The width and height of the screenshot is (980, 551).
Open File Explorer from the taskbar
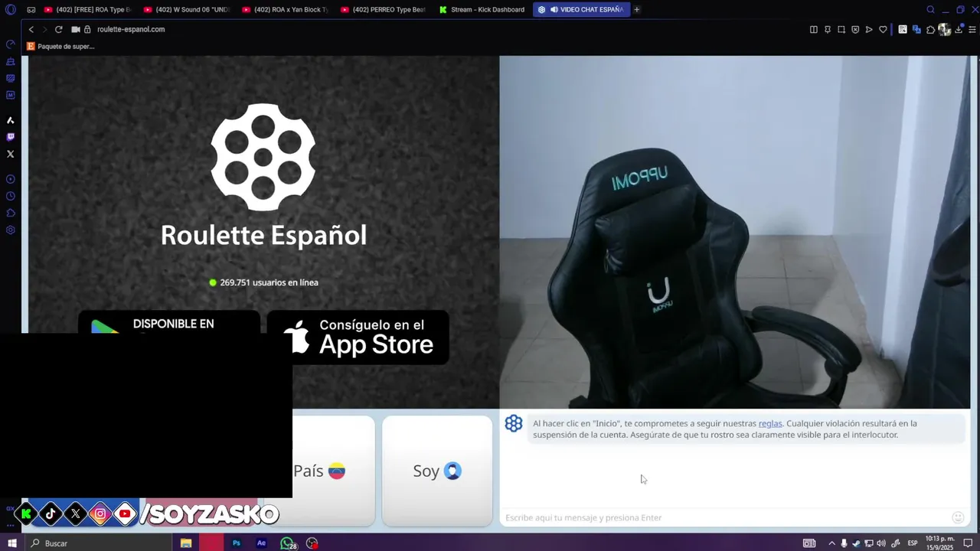pyautogui.click(x=186, y=543)
